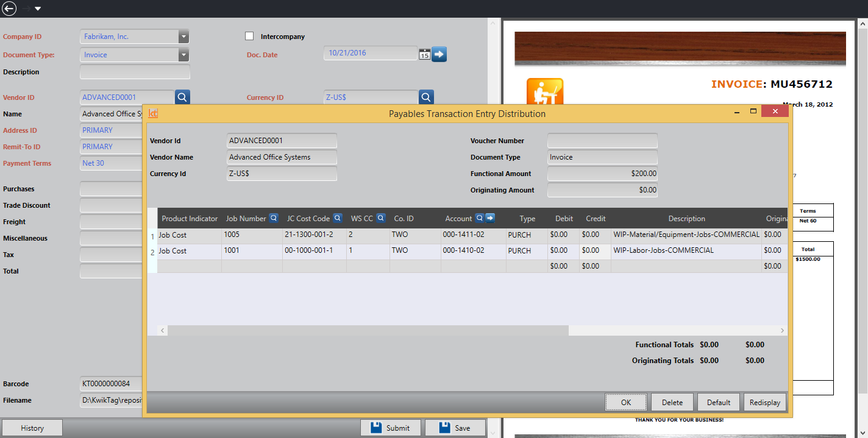Click the Address ID field showing PRIMARY

click(x=112, y=130)
